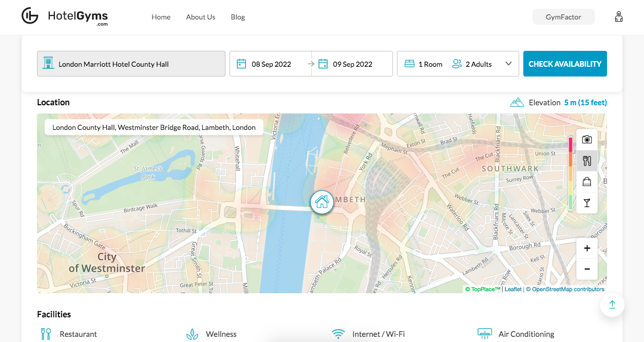Image resolution: width=644 pixels, height=342 pixels.
Task: Expand the rooms and adults dropdown arrow
Action: (508, 64)
